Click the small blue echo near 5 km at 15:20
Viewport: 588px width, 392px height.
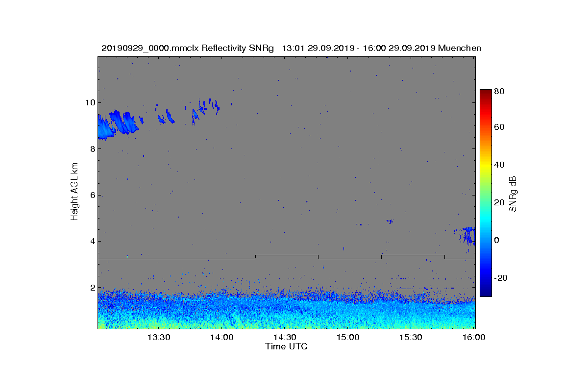(390, 221)
